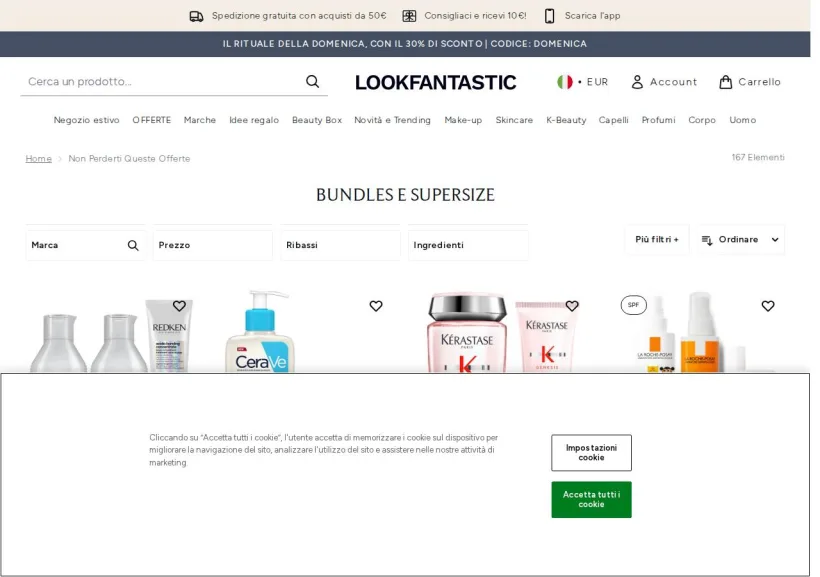Click the 167 Elementi count text
Image resolution: width=820 pixels, height=577 pixels.
[758, 157]
